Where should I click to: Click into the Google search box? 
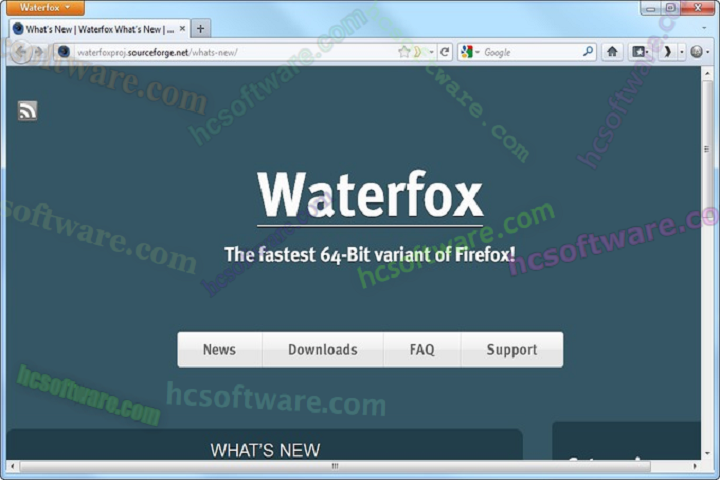point(532,52)
